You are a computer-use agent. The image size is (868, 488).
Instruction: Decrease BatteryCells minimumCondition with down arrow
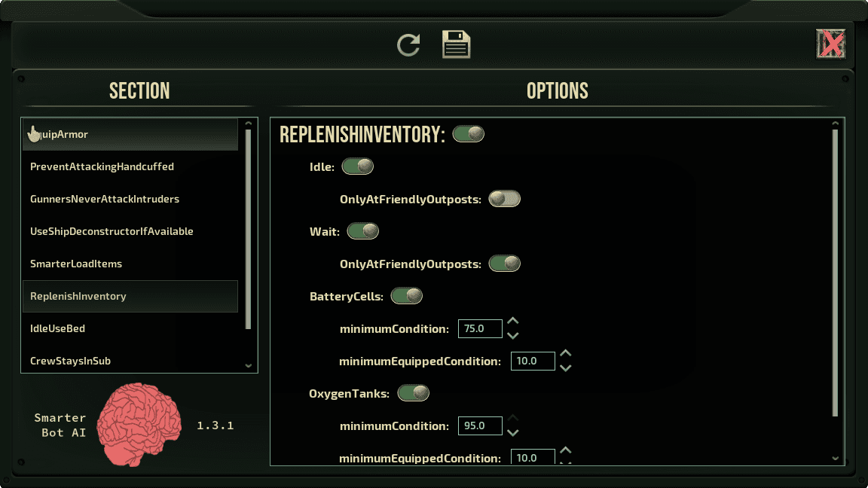[513, 336]
